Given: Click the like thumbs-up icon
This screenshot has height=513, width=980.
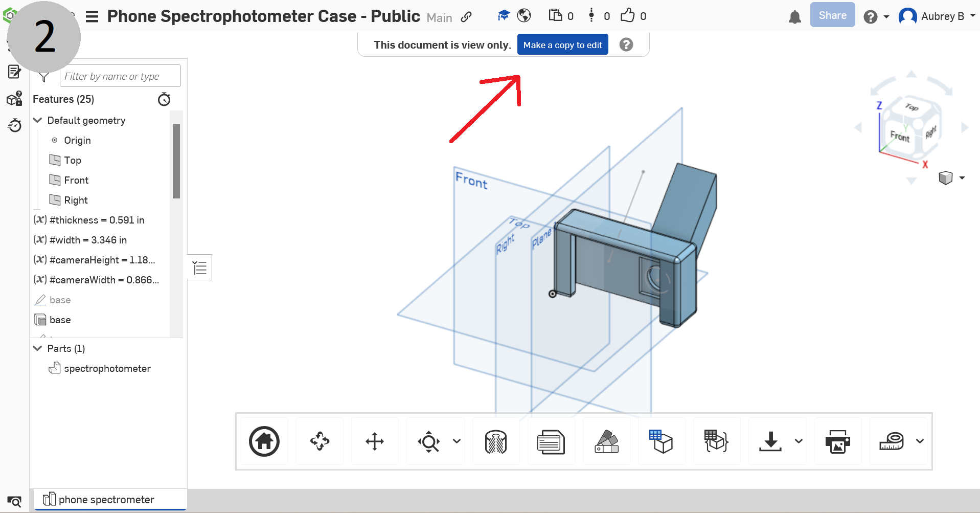Looking at the screenshot, I should point(627,15).
